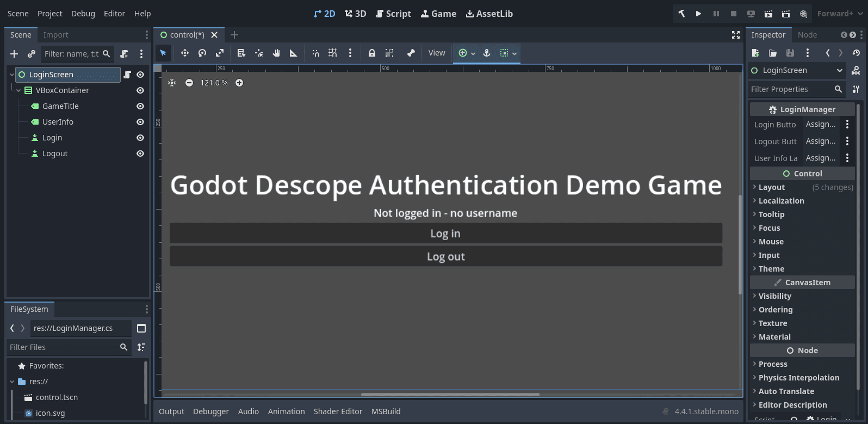Open the Debug menu
Screen dimensions: 868x424
(x=83, y=14)
